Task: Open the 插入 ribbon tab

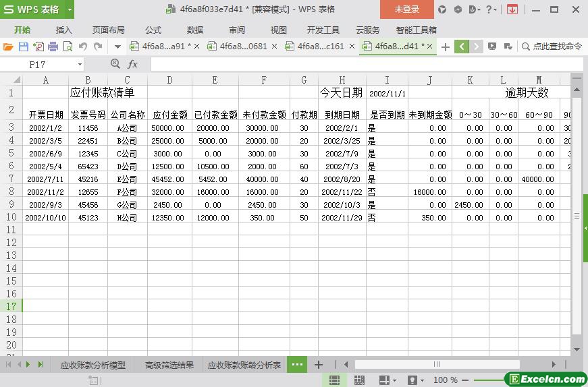Action: [x=63, y=30]
